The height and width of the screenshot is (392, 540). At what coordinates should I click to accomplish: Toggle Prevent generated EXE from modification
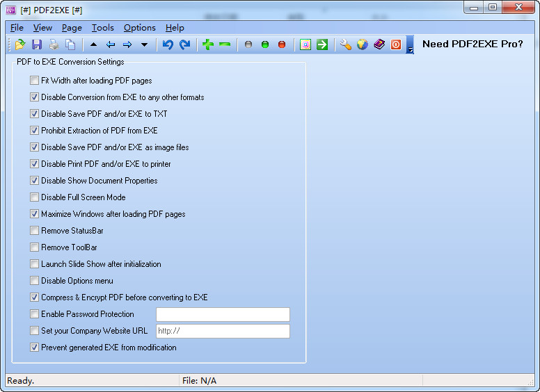click(x=34, y=348)
